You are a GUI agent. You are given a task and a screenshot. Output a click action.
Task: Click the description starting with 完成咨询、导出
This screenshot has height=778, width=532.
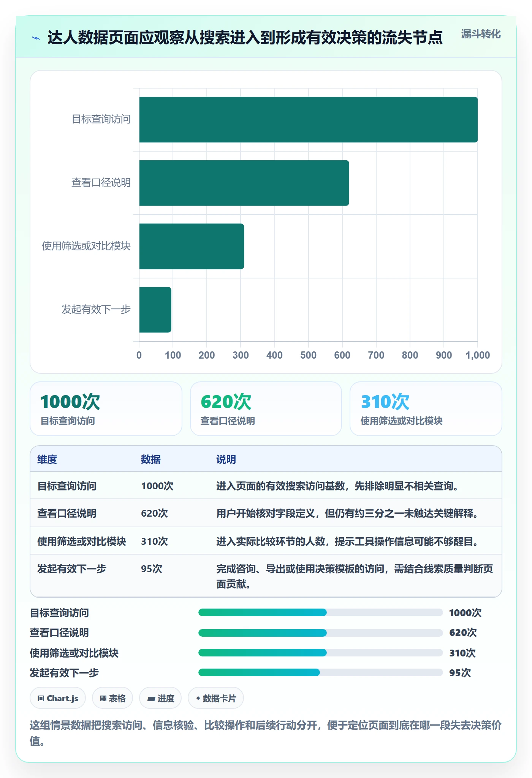point(355,576)
